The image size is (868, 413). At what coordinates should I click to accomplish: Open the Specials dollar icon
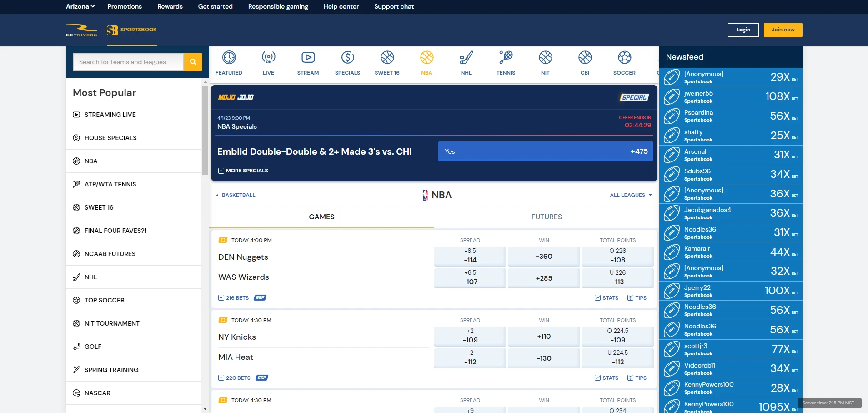(347, 58)
